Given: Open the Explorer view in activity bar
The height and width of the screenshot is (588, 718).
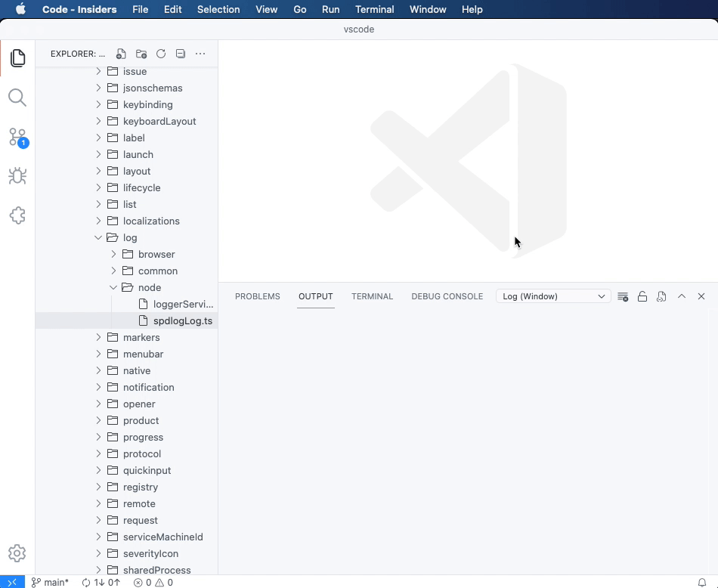Looking at the screenshot, I should [x=17, y=58].
